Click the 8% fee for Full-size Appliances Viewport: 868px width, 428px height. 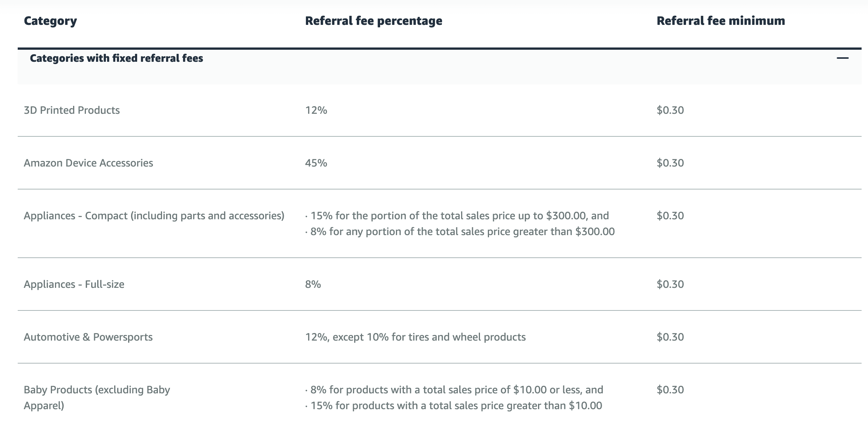313,284
